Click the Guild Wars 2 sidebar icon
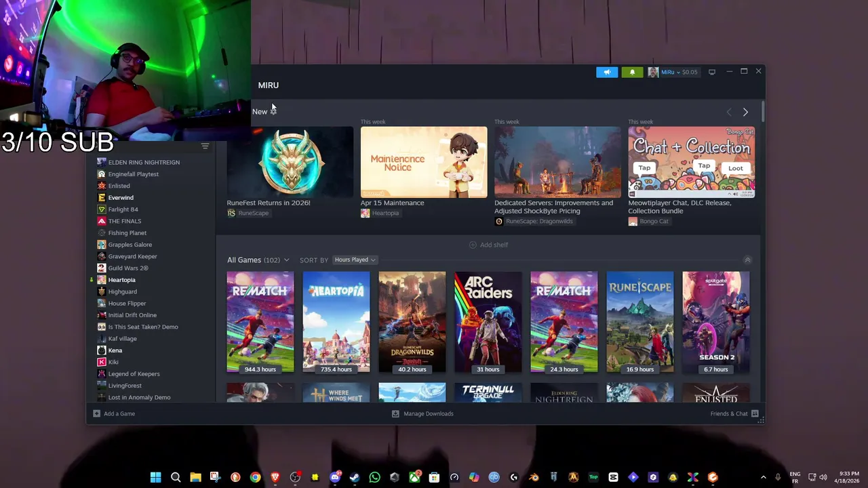 [x=102, y=268]
